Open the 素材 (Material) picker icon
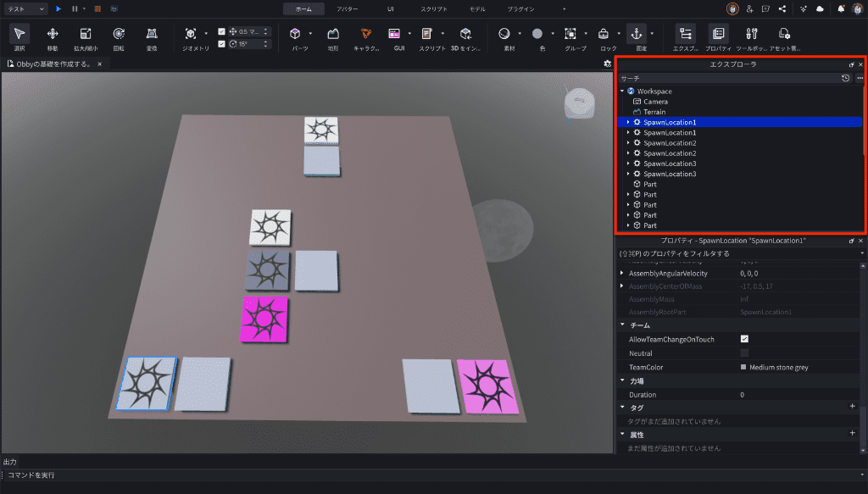 click(504, 34)
